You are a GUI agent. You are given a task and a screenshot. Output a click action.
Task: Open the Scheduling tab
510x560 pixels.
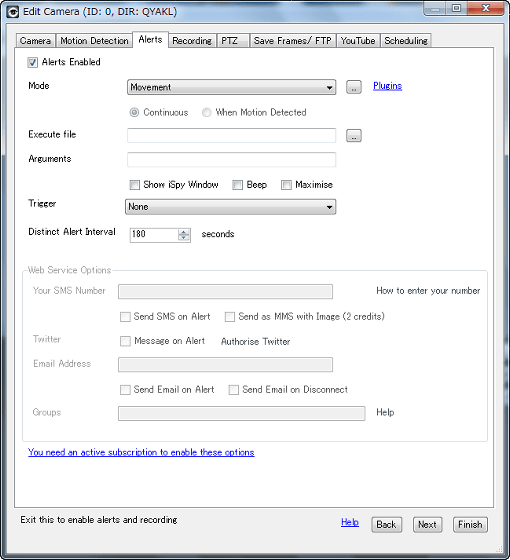(406, 41)
